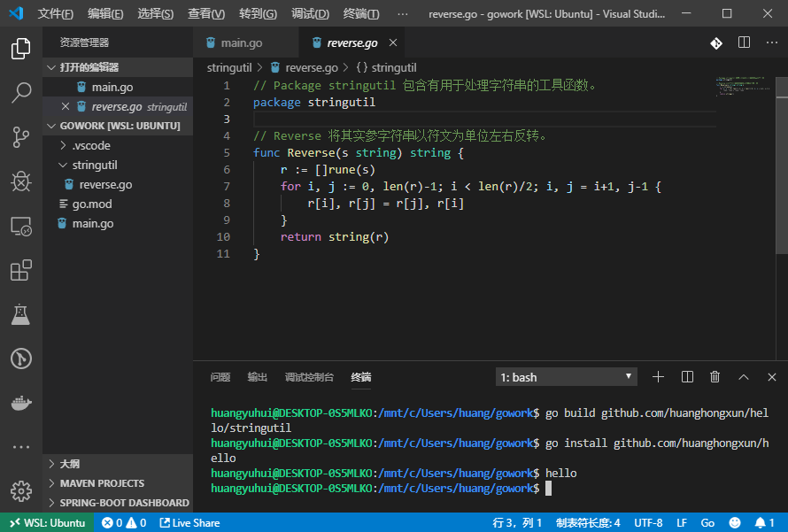Collapse the GOWORK [WSL: UBUNTU] section
The image size is (788, 532).
118,126
